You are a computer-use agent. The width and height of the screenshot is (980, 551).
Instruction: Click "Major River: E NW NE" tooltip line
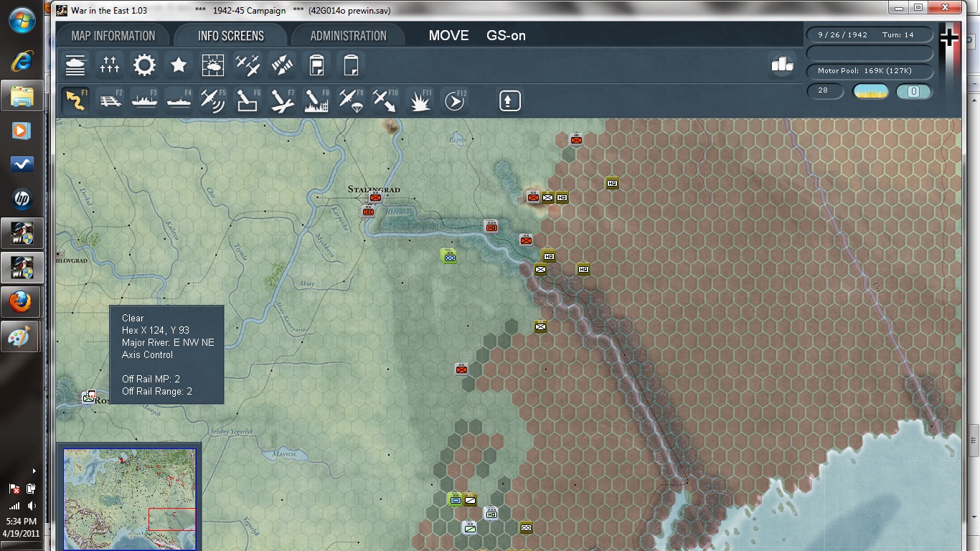[168, 342]
